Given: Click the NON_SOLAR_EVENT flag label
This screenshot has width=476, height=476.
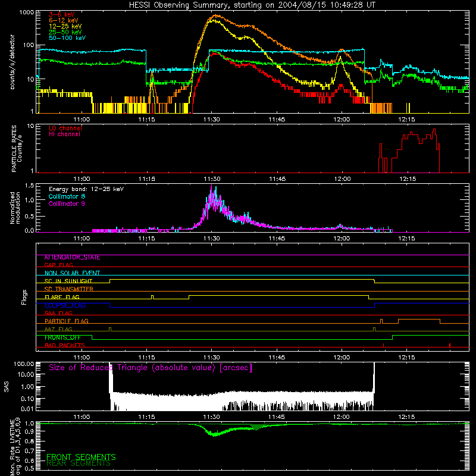Looking at the screenshot, I should [x=72, y=273].
